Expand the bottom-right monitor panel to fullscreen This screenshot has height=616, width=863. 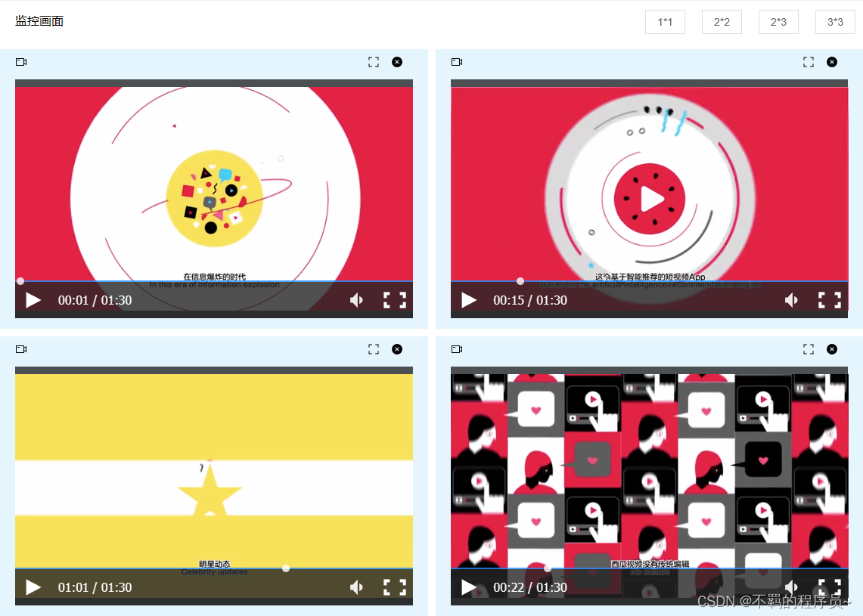tap(808, 348)
